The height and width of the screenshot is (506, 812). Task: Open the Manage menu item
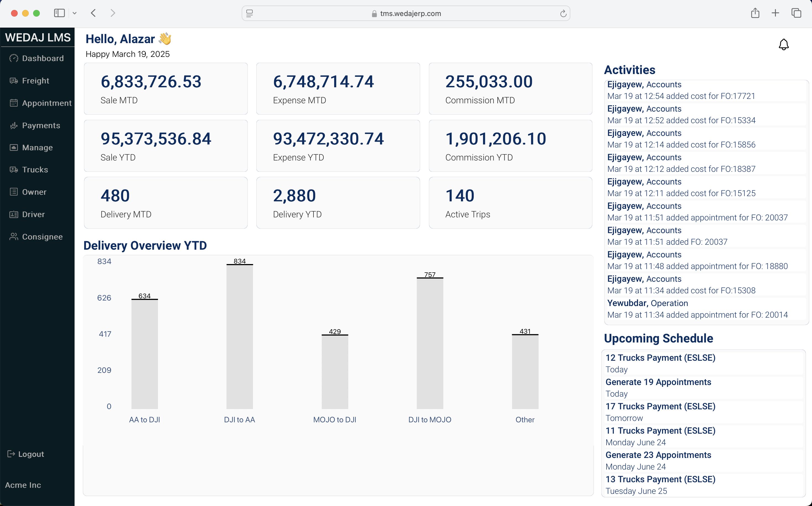[x=37, y=147]
